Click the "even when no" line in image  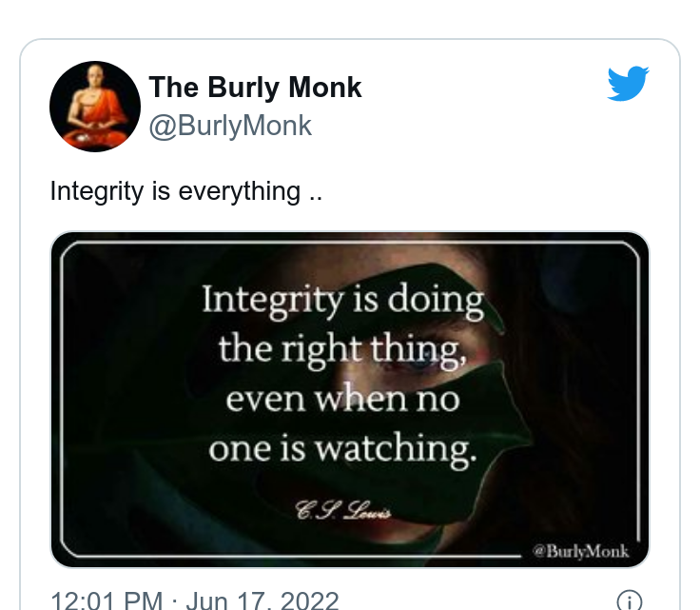pos(342,399)
